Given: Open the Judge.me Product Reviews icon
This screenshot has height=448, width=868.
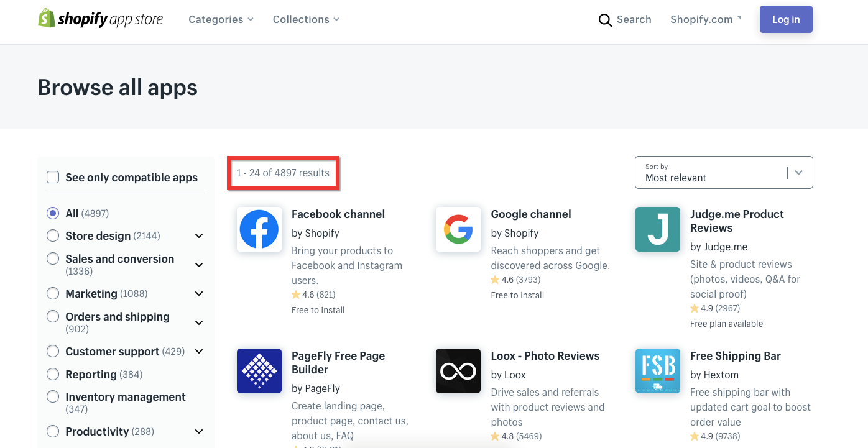Looking at the screenshot, I should point(658,229).
